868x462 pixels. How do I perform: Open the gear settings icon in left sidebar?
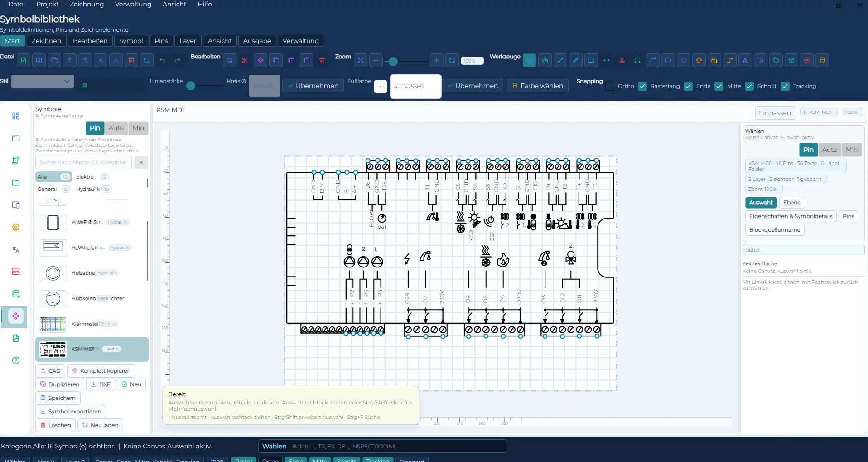point(16,227)
